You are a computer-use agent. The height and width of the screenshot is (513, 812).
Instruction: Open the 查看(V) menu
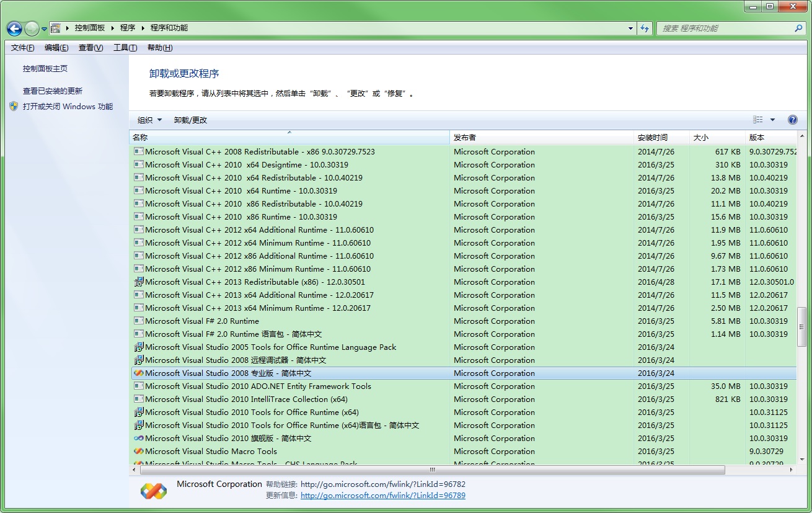coord(90,48)
